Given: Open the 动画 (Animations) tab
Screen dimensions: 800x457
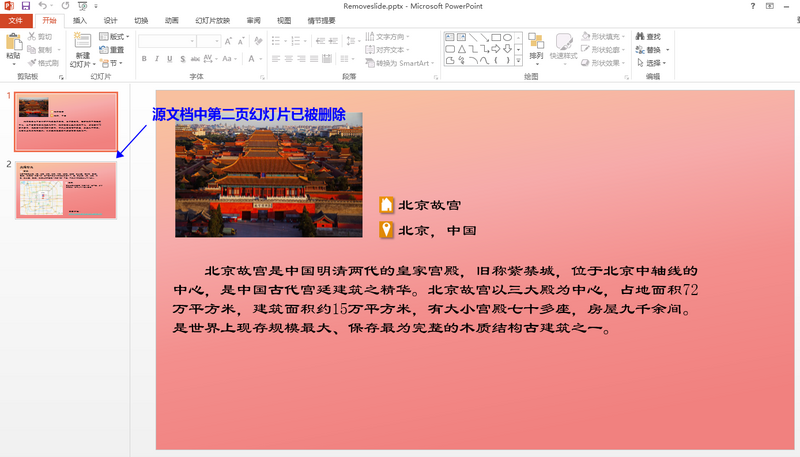Looking at the screenshot, I should pyautogui.click(x=171, y=20).
